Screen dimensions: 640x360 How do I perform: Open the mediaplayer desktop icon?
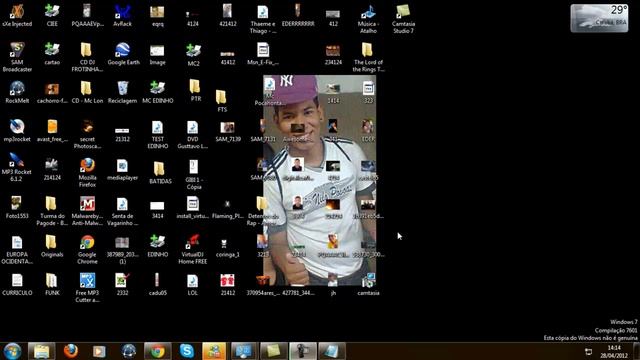coord(122,169)
